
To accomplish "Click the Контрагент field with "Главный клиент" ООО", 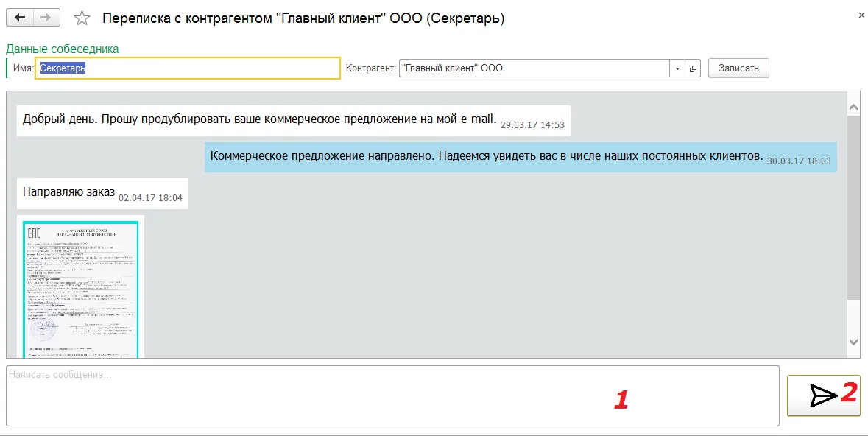I will [x=533, y=68].
